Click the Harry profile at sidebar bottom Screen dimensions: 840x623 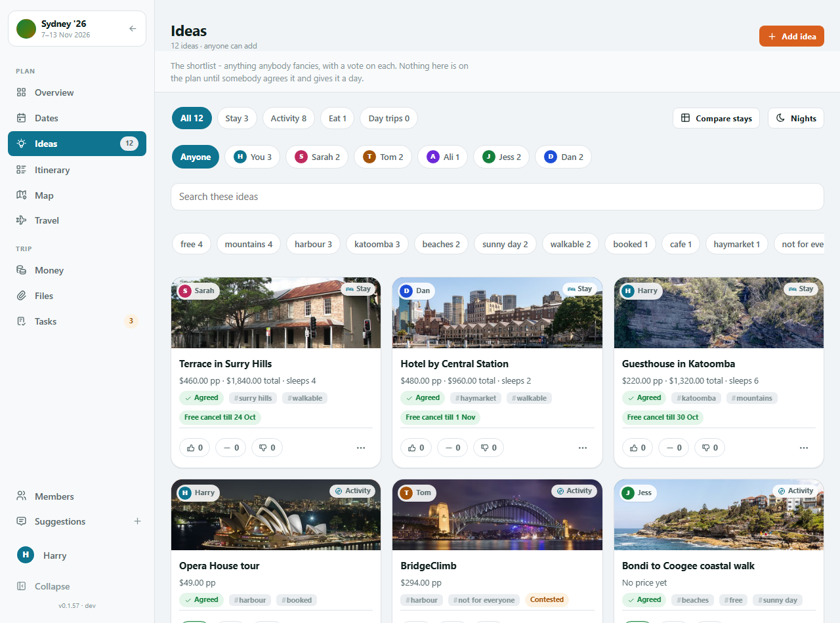point(77,555)
